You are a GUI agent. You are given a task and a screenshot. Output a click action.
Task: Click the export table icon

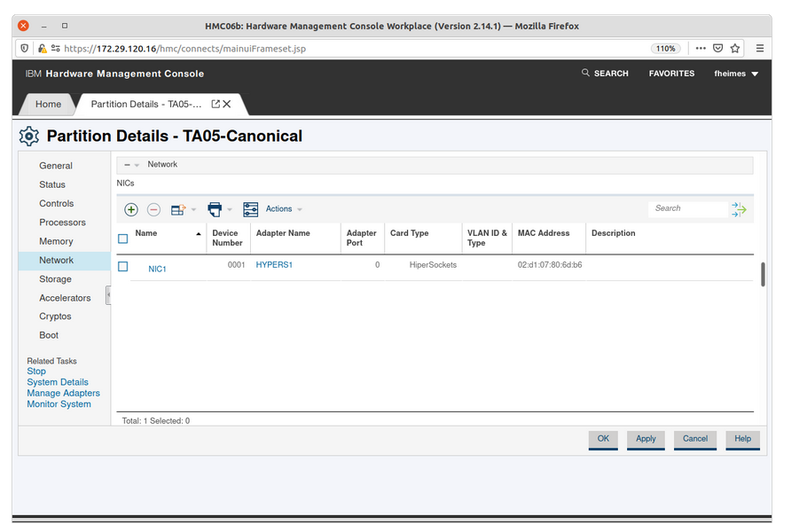point(177,209)
